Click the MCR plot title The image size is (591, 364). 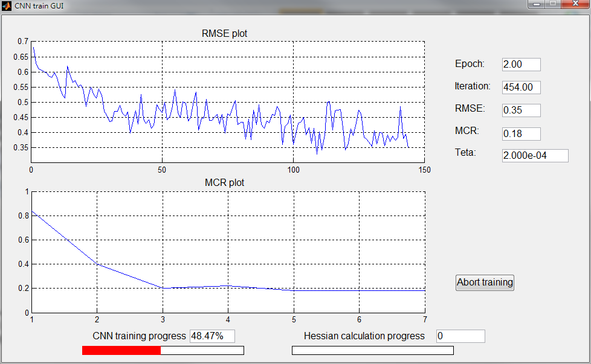point(224,182)
